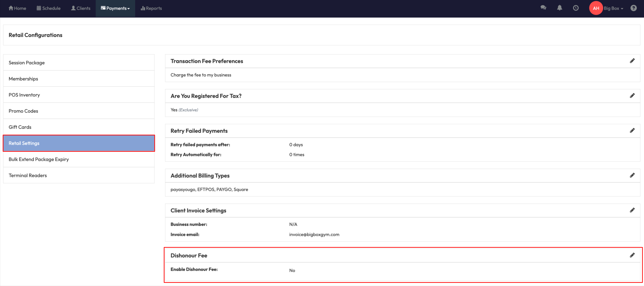Screen dimensions: 644x286
Task: Edit the Dishonour Fee setting
Action: [632, 255]
